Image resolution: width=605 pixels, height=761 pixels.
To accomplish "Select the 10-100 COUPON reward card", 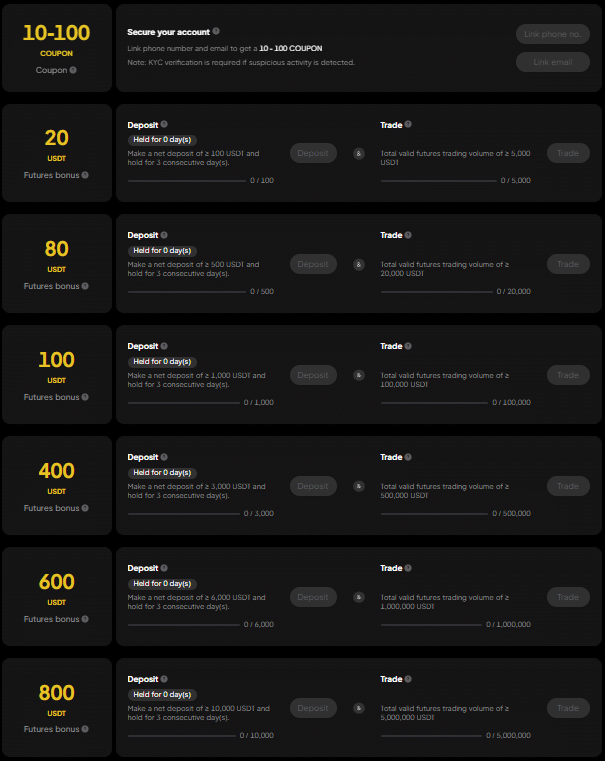I will [x=57, y=48].
